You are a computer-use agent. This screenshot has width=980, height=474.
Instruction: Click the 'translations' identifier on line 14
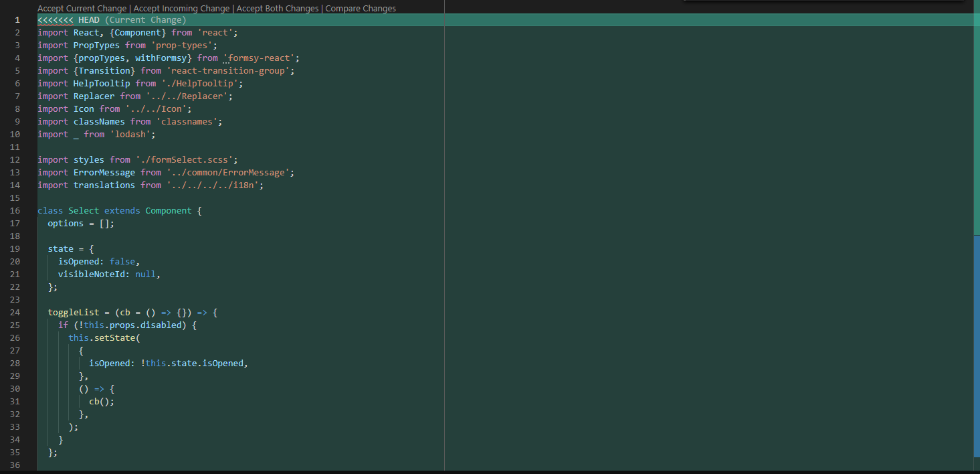[104, 185]
